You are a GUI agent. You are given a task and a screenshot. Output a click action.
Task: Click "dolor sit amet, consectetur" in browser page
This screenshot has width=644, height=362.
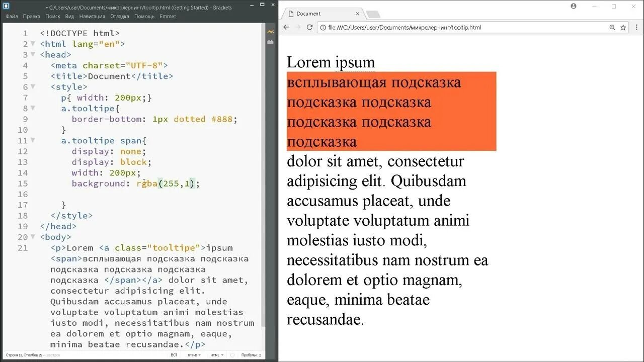click(375, 161)
